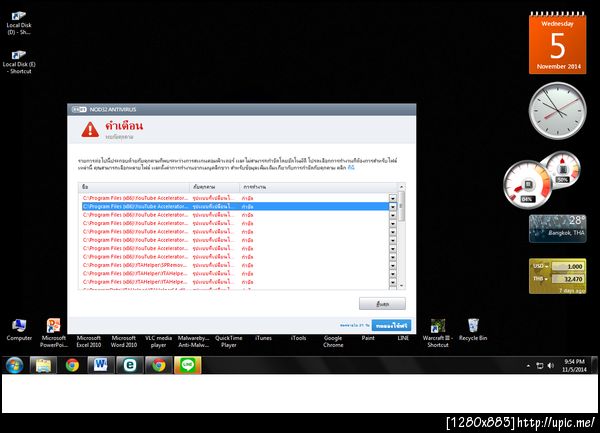
Task: Click the Malwarebytes Anti-Malware desktop label
Action: [x=194, y=341]
